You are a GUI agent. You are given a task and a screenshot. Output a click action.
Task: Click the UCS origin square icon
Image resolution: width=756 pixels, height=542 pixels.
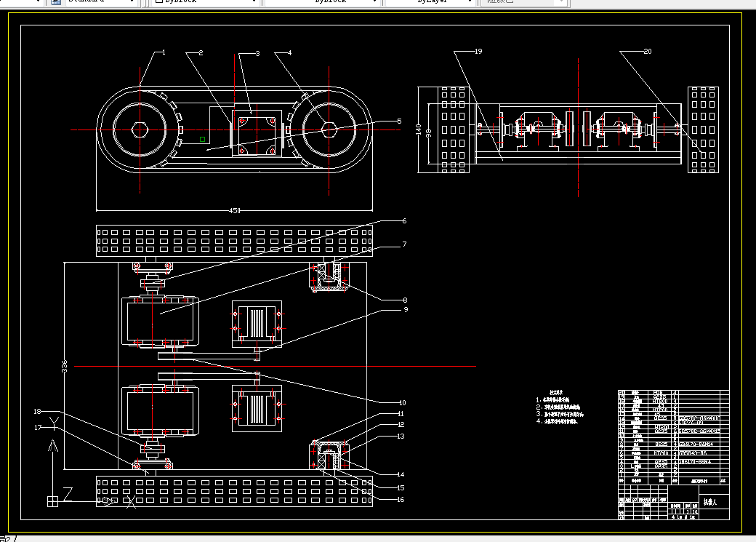pos(52,501)
